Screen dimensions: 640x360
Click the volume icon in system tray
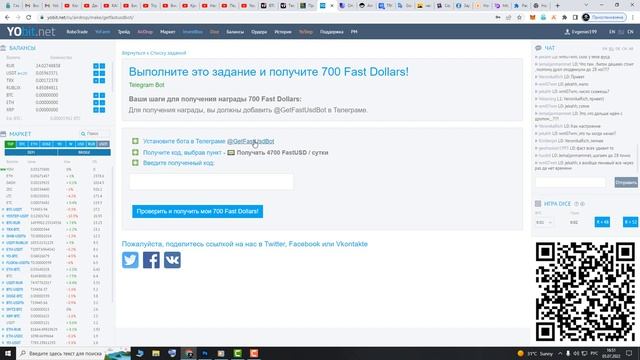tap(576, 353)
